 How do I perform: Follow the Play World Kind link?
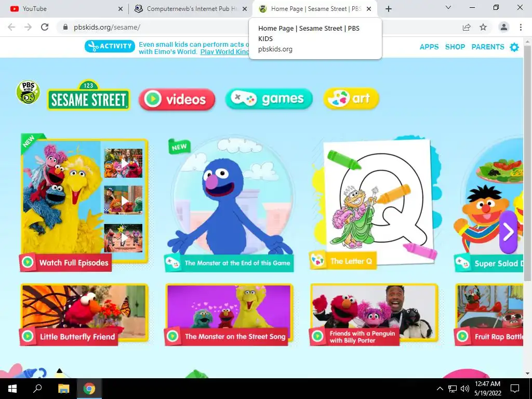[x=224, y=52]
